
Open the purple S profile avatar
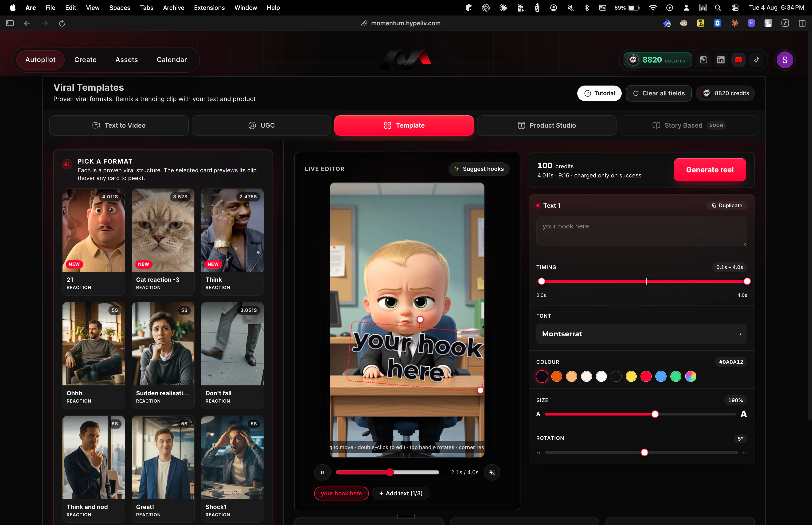coord(785,60)
